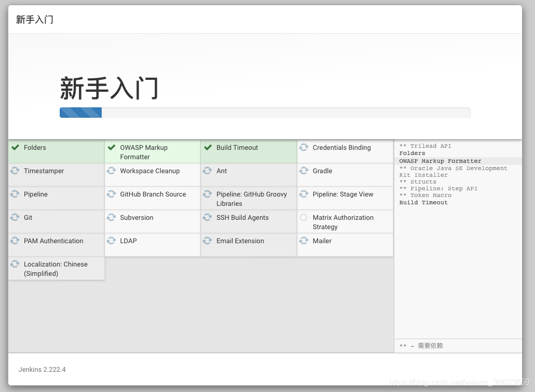Click the sync icon next to Git

coord(15,217)
